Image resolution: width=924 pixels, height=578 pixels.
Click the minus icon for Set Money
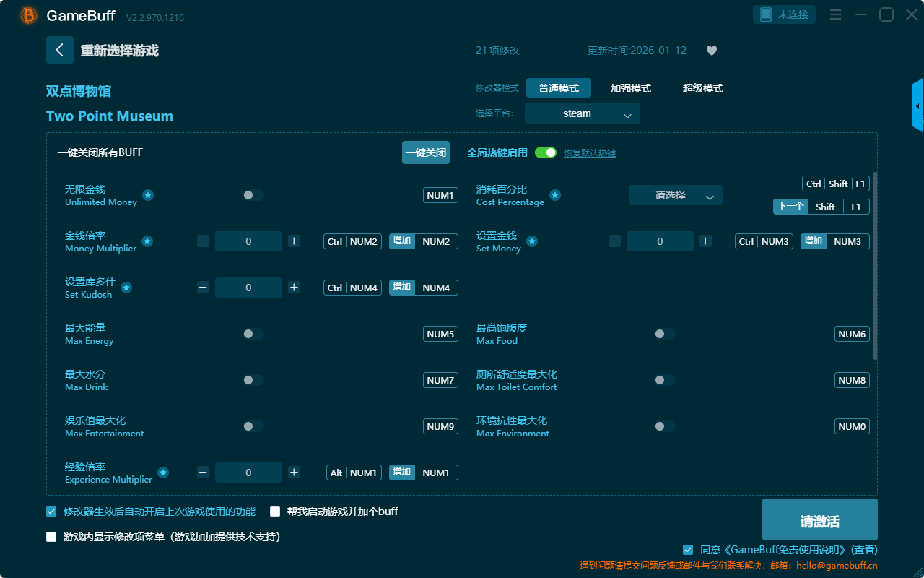[x=614, y=241]
